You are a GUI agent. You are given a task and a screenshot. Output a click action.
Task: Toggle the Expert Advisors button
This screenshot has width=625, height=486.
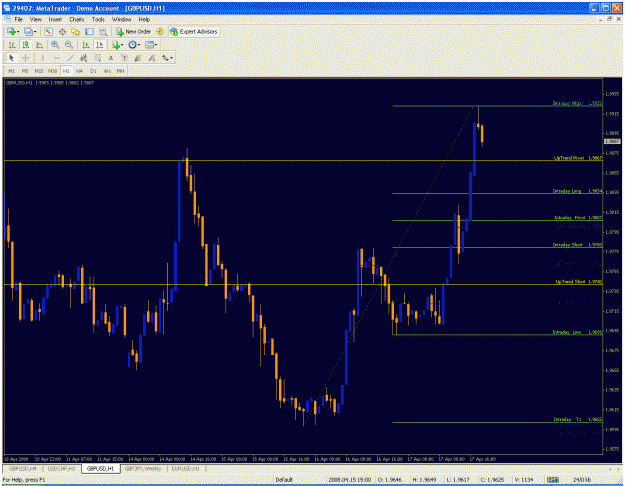click(x=194, y=31)
